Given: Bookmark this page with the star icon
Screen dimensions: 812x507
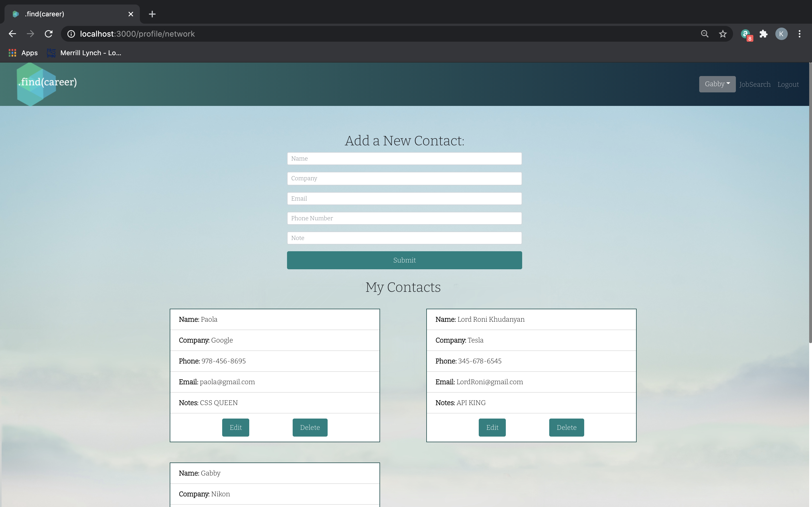Looking at the screenshot, I should click(723, 34).
